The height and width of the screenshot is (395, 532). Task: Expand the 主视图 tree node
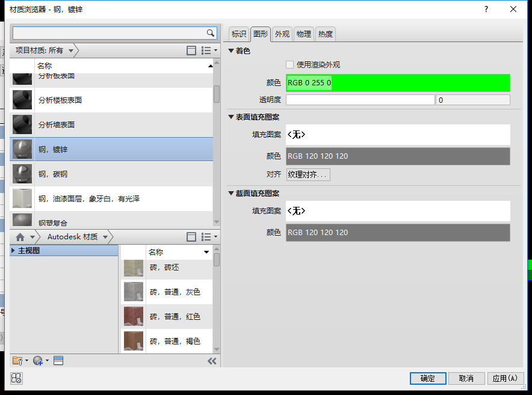13,251
